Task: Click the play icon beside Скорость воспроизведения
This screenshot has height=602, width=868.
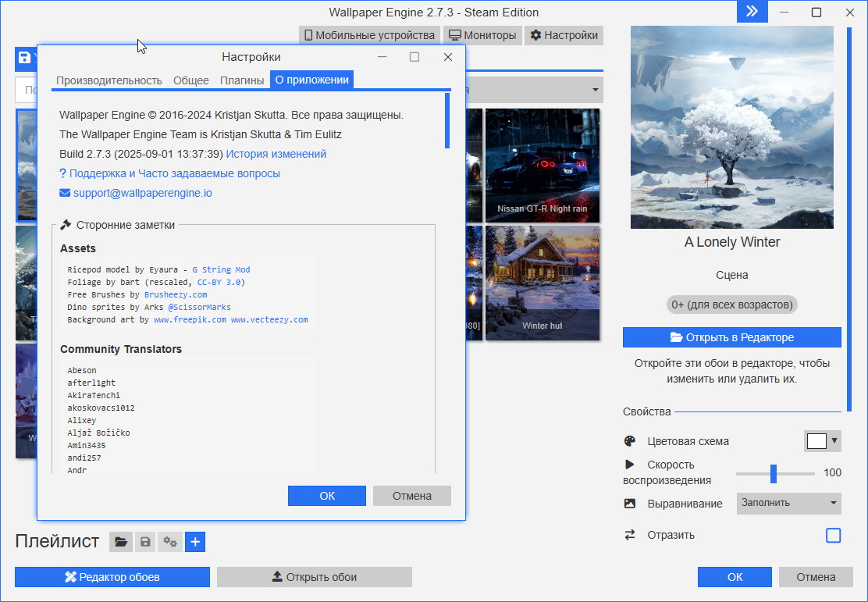Action: point(629,464)
